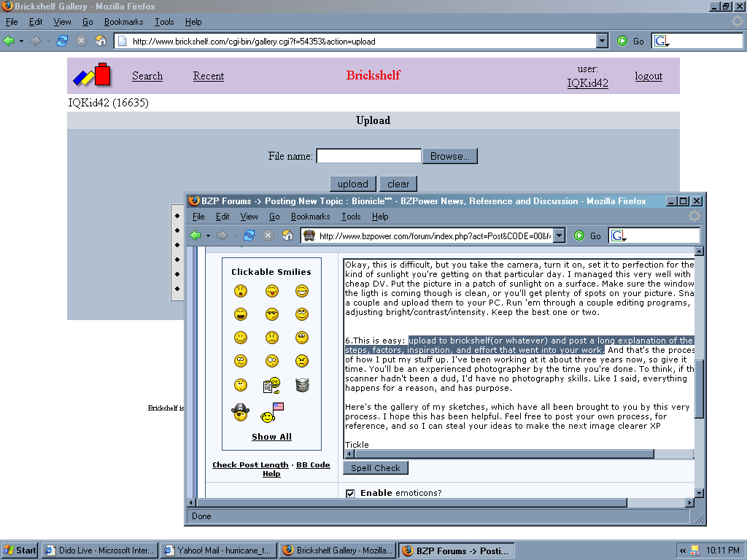Screen dimensions: 747x560
Task: Click Brickshelf LEGO brick logo
Action: click(x=92, y=75)
